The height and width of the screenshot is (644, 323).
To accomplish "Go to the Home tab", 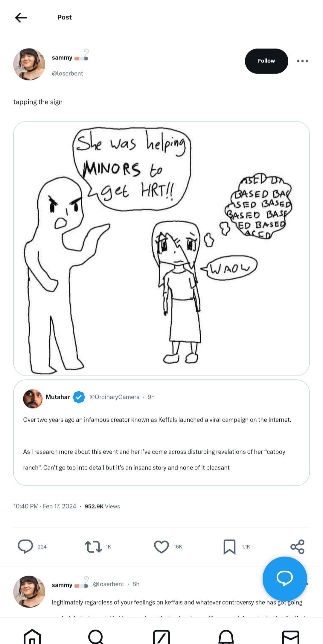I will 32,636.
